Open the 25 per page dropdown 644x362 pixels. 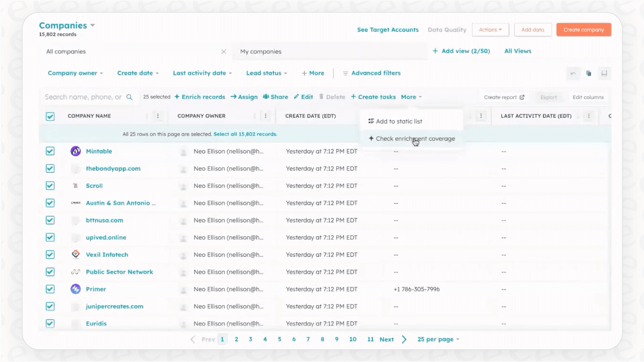[437, 339]
